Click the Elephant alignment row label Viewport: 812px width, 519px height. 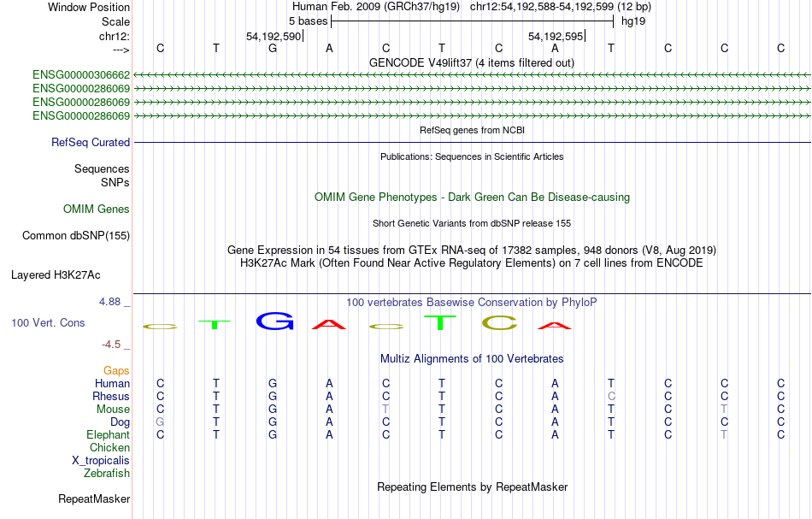pos(109,434)
